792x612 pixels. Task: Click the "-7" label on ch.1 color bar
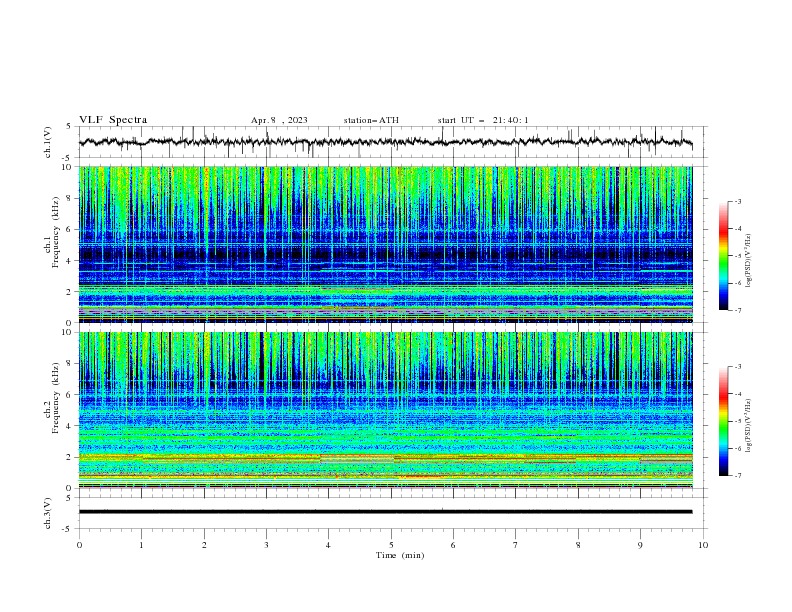pos(737,310)
